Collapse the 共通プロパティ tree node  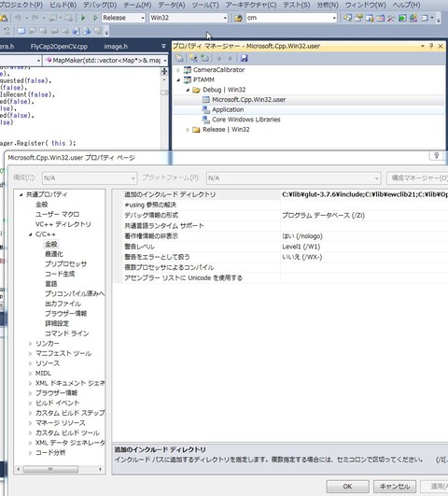pos(21,194)
